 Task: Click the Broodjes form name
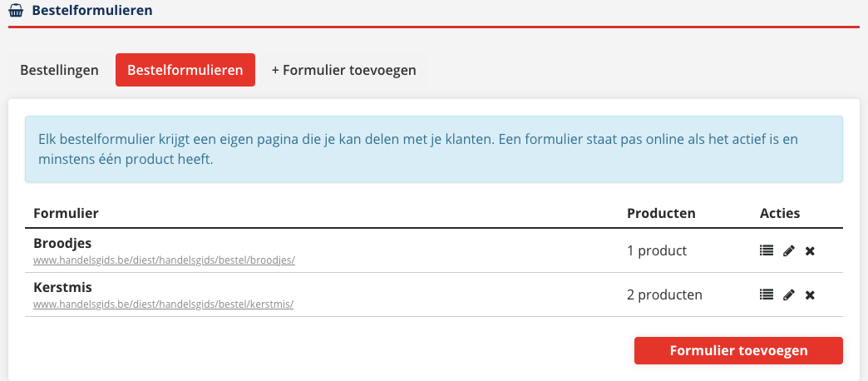(x=62, y=243)
